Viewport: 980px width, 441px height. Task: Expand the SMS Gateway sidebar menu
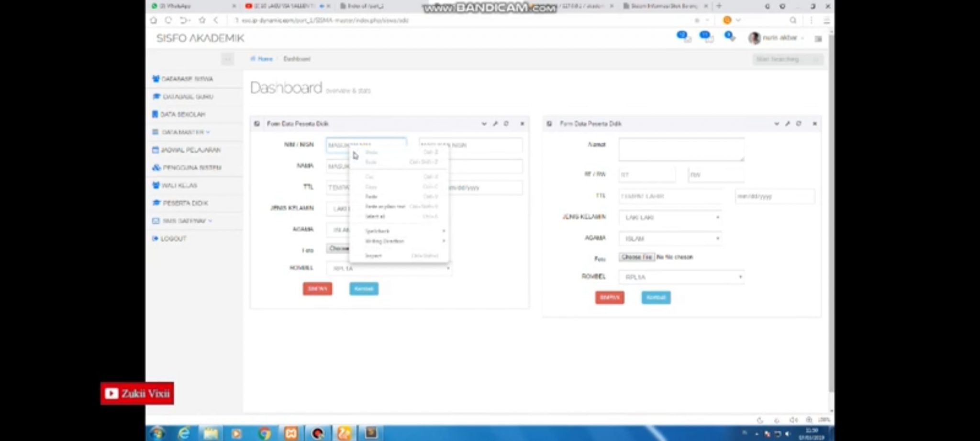click(x=184, y=221)
